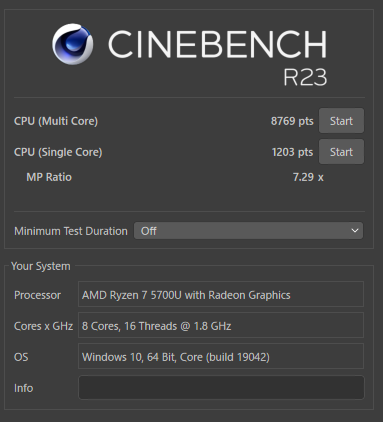Click the Cores x GHz value field

click(221, 325)
